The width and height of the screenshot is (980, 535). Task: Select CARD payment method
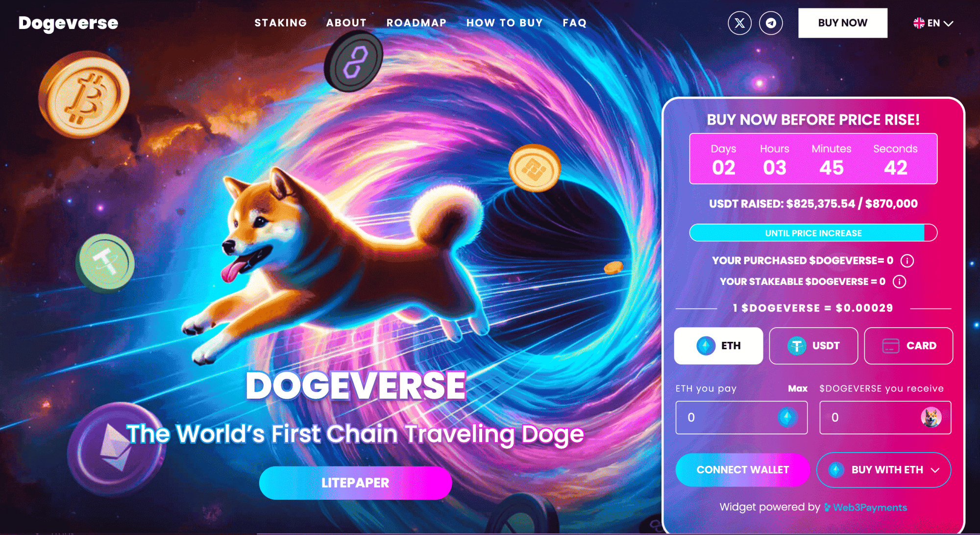(x=908, y=346)
